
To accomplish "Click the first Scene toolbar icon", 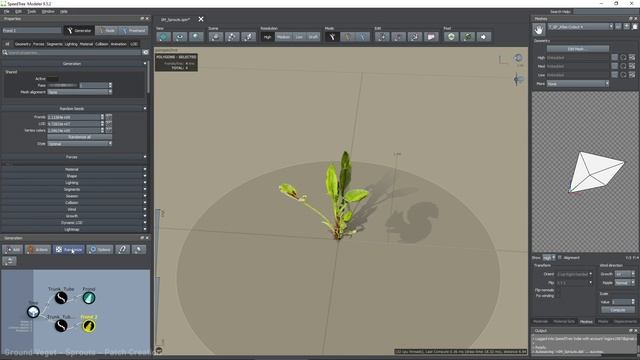I will 216,37.
